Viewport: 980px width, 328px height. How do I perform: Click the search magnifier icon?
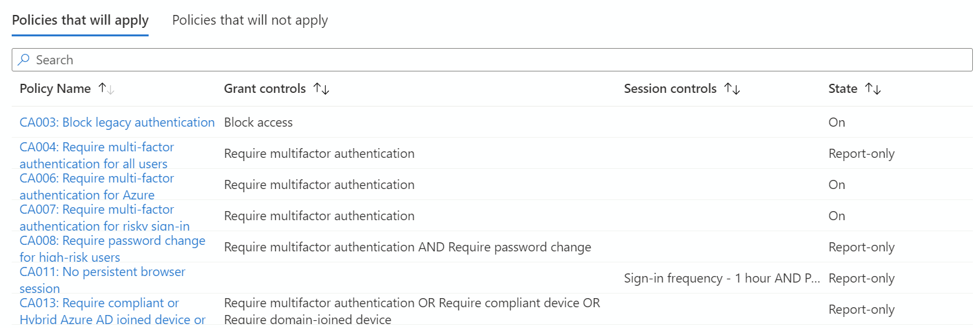coord(23,60)
